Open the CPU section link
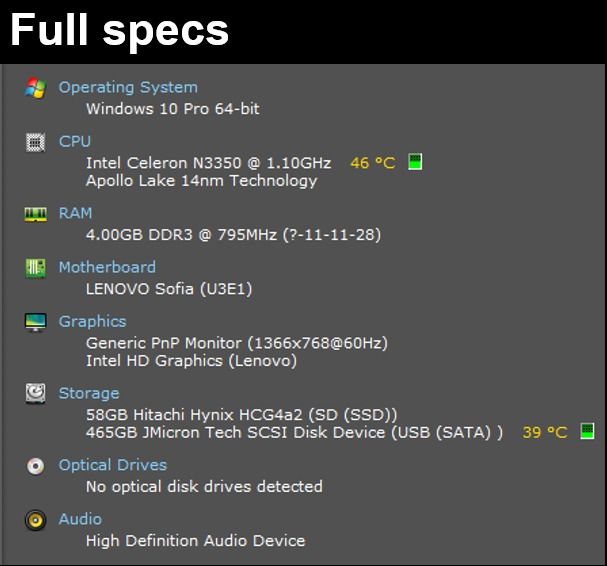Screen dimensions: 607x566 click(x=75, y=141)
